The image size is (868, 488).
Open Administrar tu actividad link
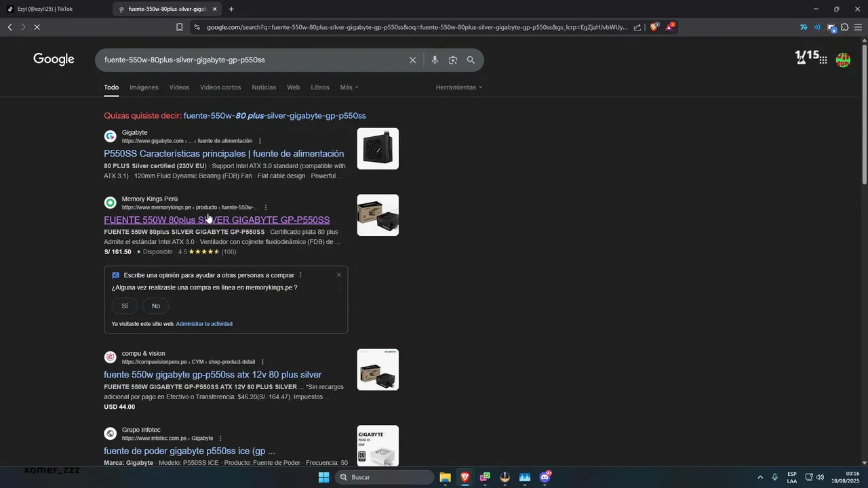point(204,324)
